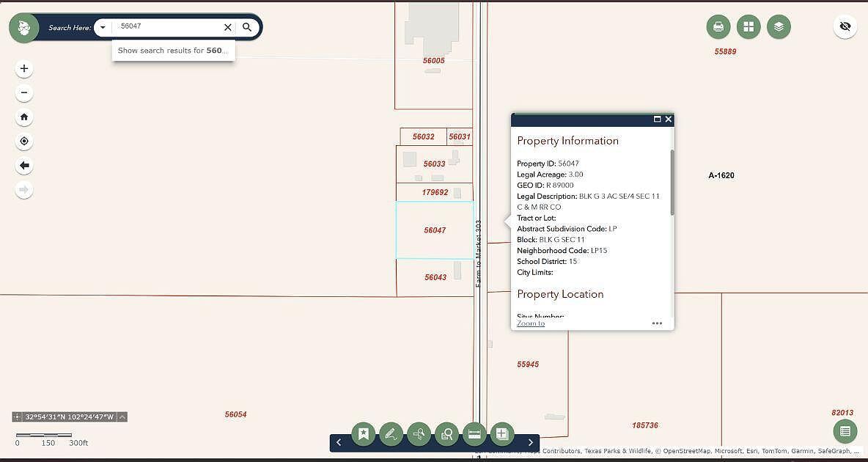Grab the scrollbar in the property popup
868x462 pixels.
tap(672, 183)
